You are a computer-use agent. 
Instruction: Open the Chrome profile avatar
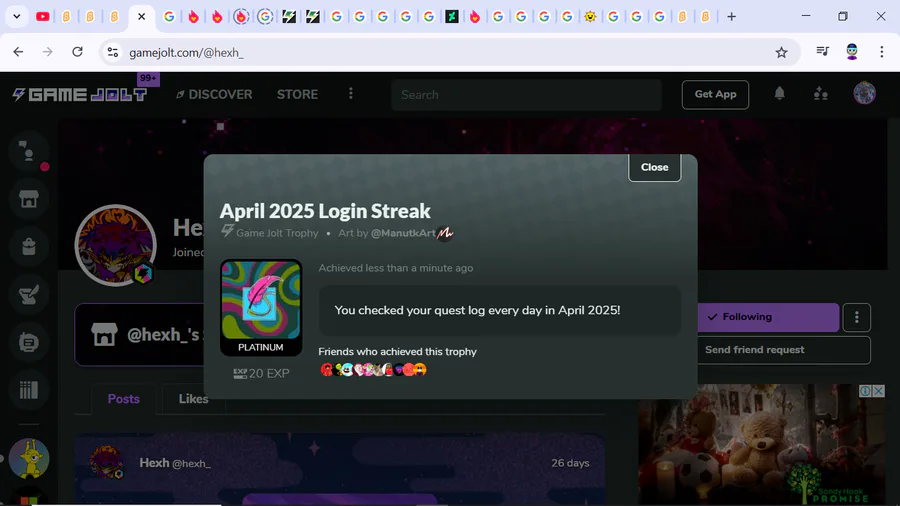coord(852,52)
